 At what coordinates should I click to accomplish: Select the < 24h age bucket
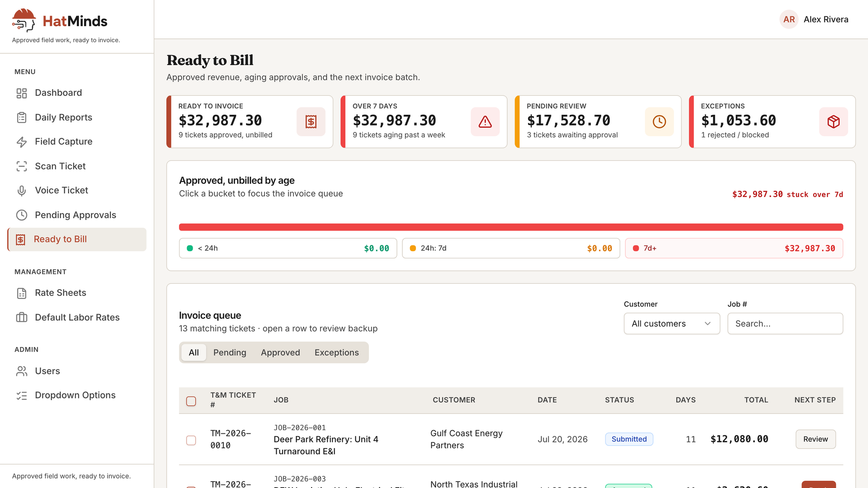pos(288,248)
